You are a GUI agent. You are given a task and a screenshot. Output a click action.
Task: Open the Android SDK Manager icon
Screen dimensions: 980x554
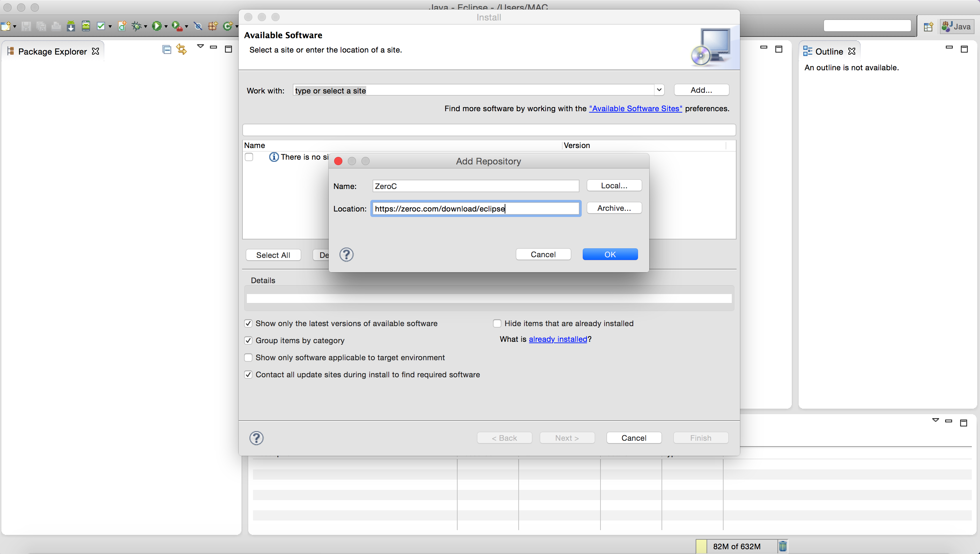pos(71,26)
